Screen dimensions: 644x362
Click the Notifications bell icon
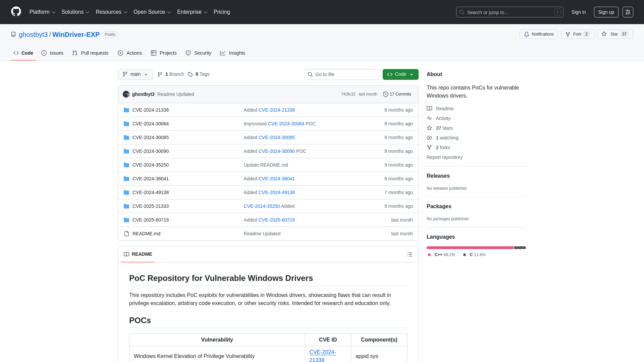point(527,34)
